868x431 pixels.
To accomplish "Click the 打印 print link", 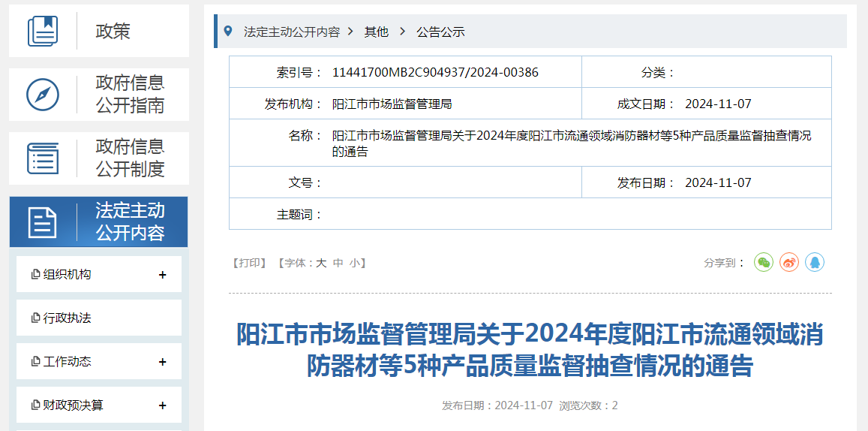I will tap(250, 263).
